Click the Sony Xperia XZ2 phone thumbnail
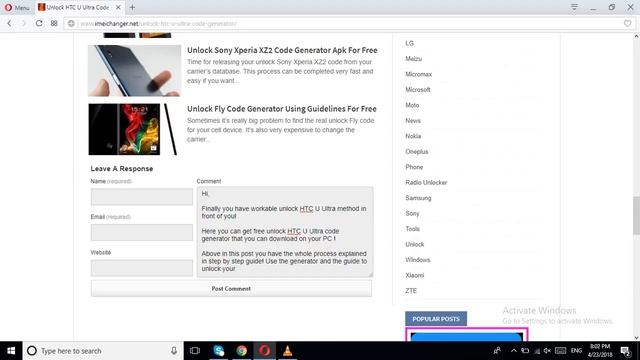This screenshot has height=360, width=640. (134, 71)
